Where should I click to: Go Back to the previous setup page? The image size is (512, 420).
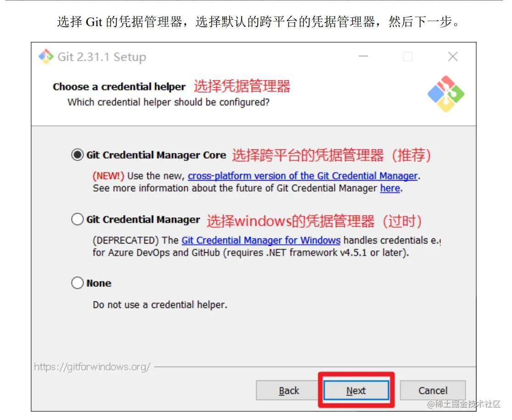click(289, 390)
